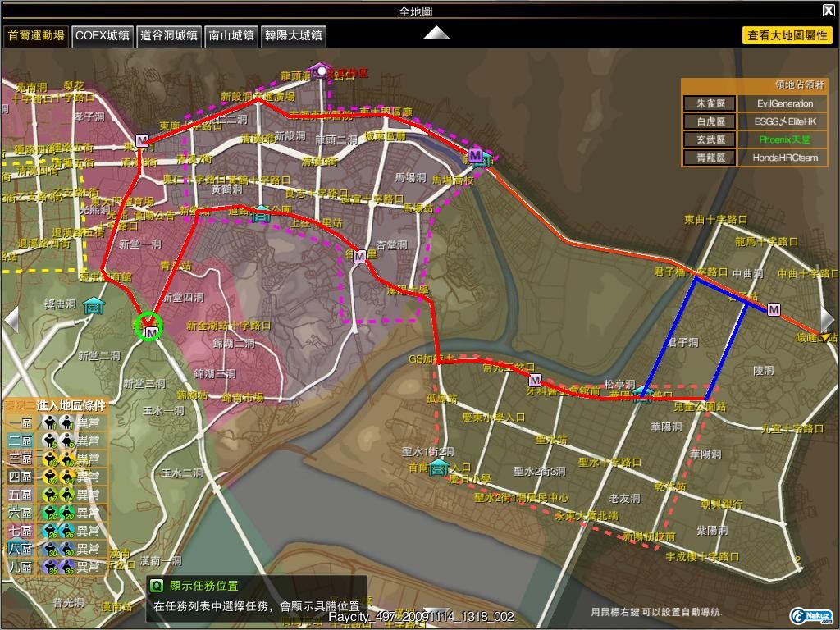Image resolution: width=840 pixels, height=630 pixels.
Task: Select the metro M marker near 常王十字路口
Action: pos(535,381)
